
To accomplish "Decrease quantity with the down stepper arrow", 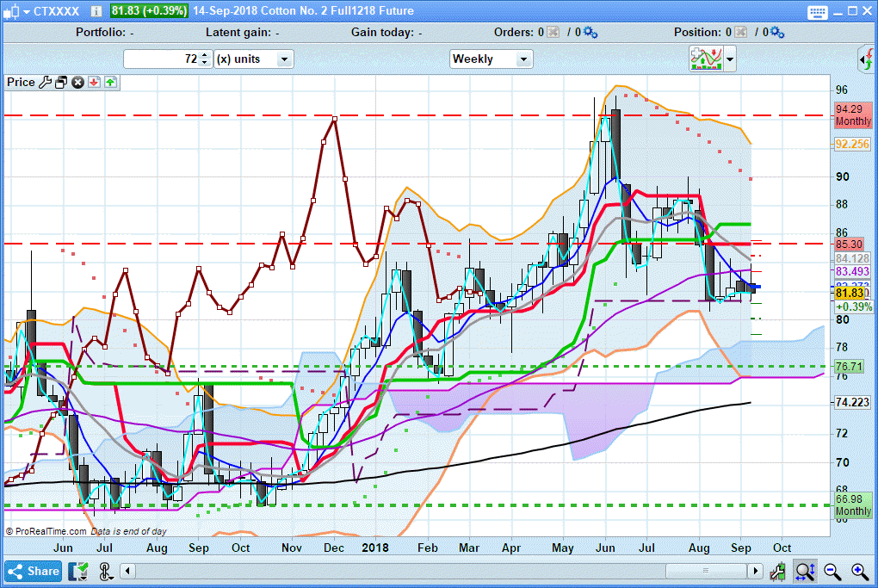I will pyautogui.click(x=204, y=63).
